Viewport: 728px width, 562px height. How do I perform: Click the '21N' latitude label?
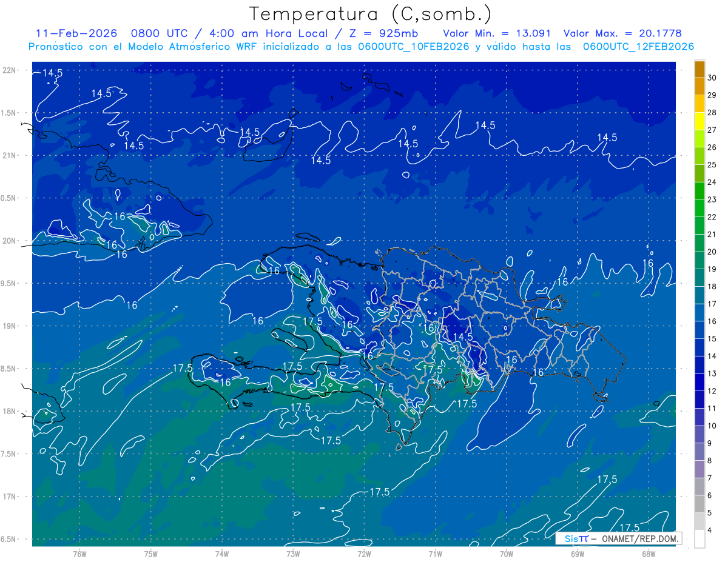(10, 155)
